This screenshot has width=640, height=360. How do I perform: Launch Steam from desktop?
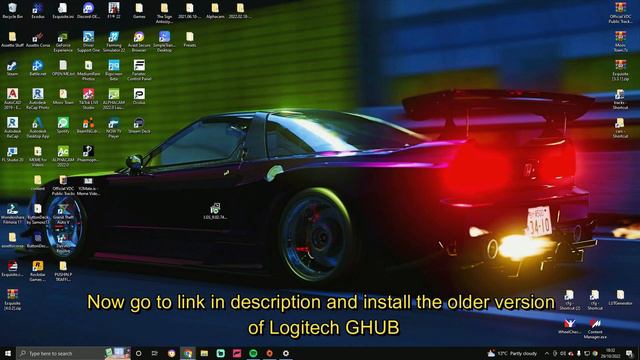(12, 69)
